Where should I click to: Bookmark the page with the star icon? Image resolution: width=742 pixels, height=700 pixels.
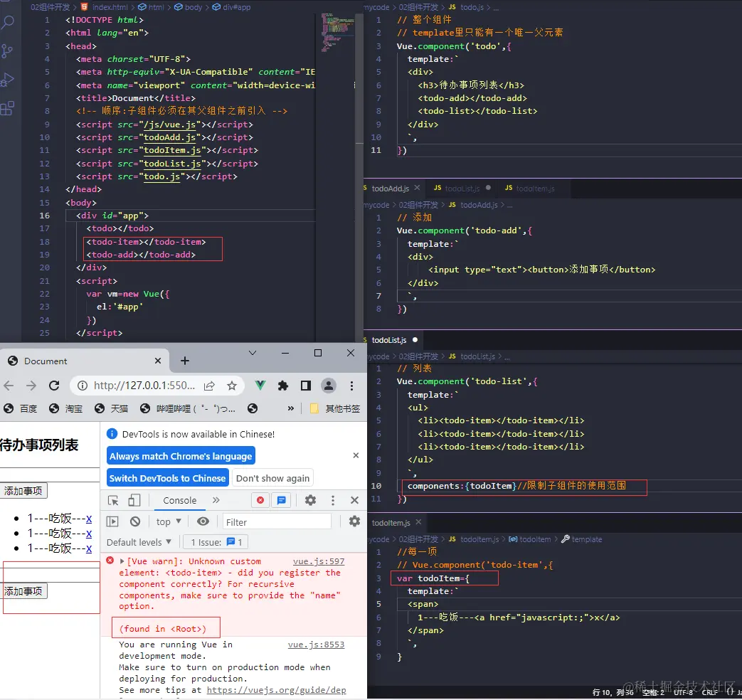click(x=232, y=386)
